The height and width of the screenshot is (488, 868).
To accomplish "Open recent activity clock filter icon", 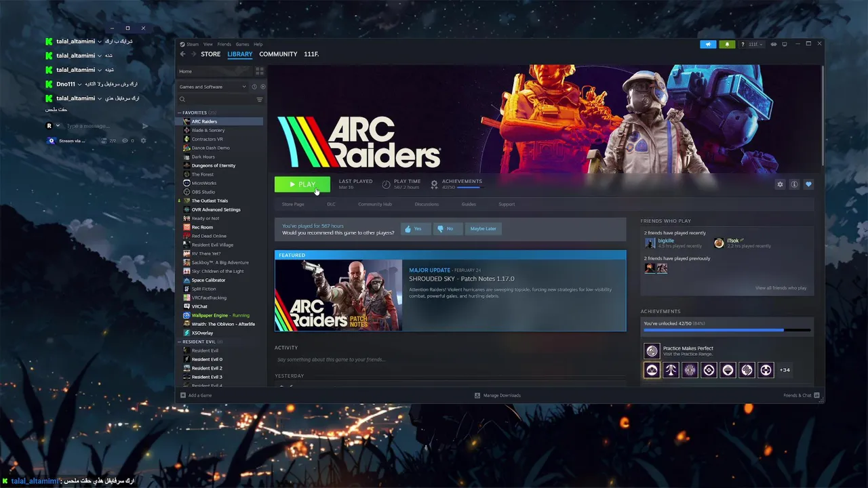I will [254, 87].
